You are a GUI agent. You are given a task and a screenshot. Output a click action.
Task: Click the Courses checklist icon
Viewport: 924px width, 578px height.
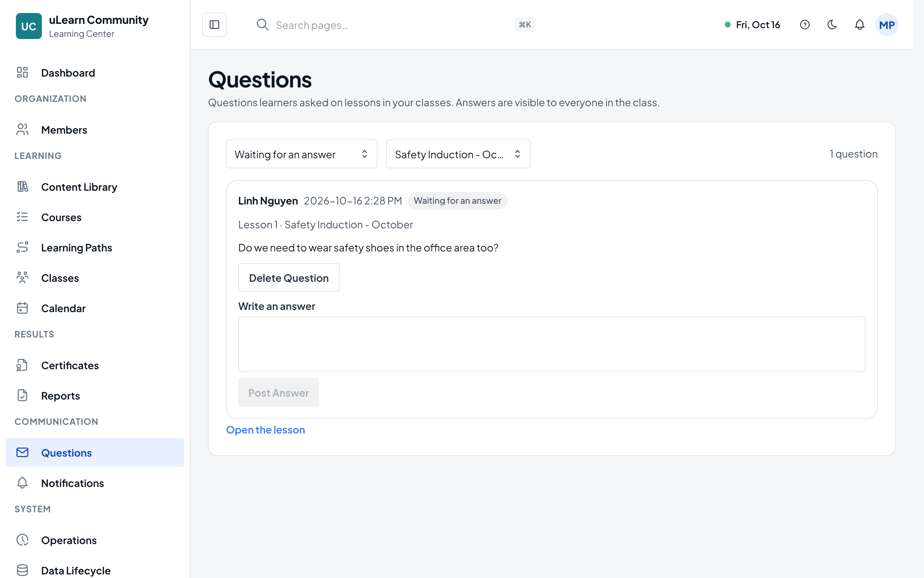point(22,217)
